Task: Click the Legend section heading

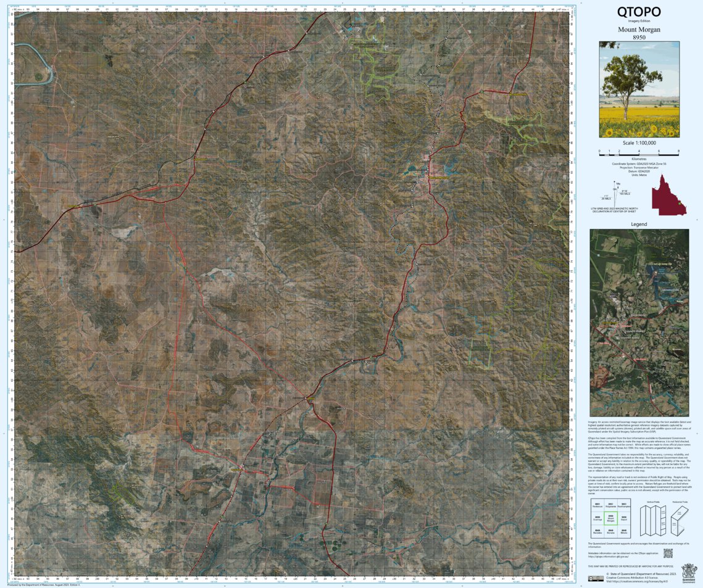Action: click(x=639, y=224)
